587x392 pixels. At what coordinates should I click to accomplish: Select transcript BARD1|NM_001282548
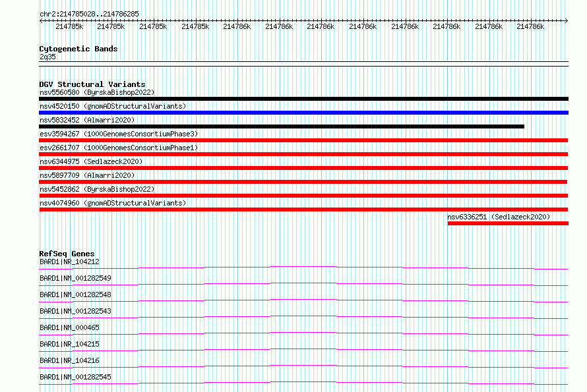point(75,294)
